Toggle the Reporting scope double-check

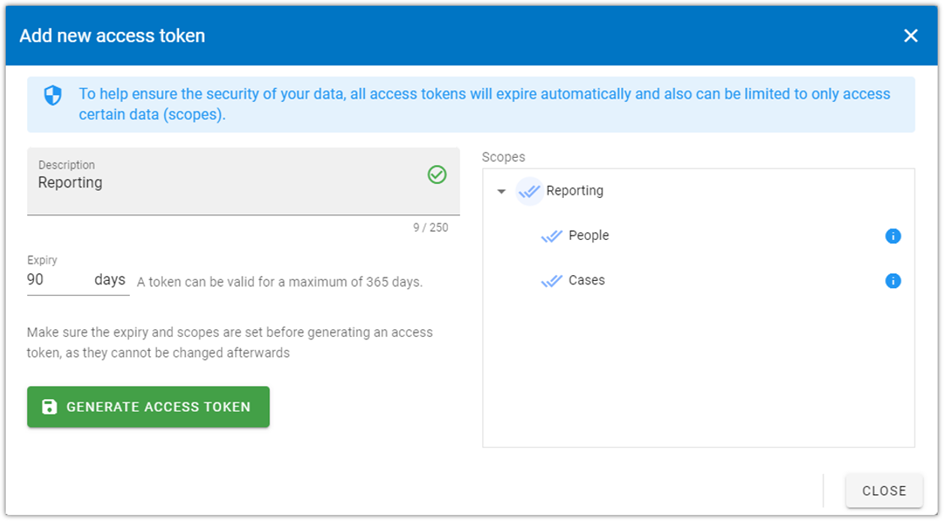pos(529,191)
